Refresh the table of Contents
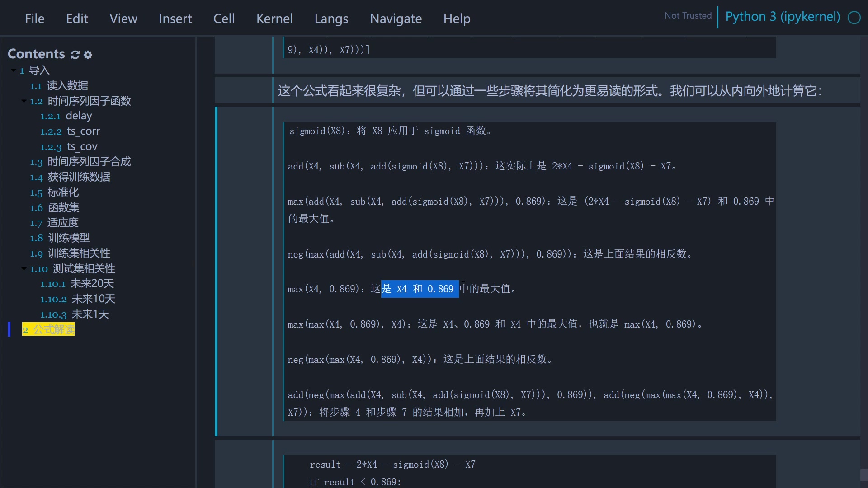 point(75,55)
